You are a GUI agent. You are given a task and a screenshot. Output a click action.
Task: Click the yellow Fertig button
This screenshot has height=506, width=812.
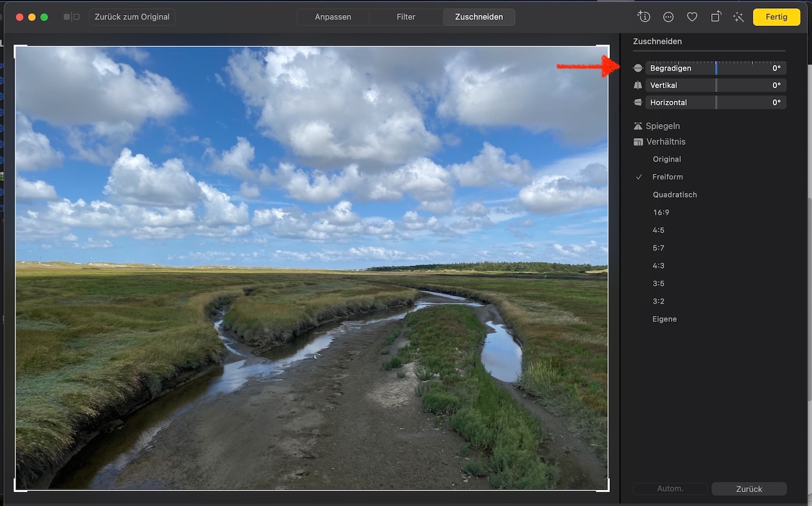click(776, 17)
